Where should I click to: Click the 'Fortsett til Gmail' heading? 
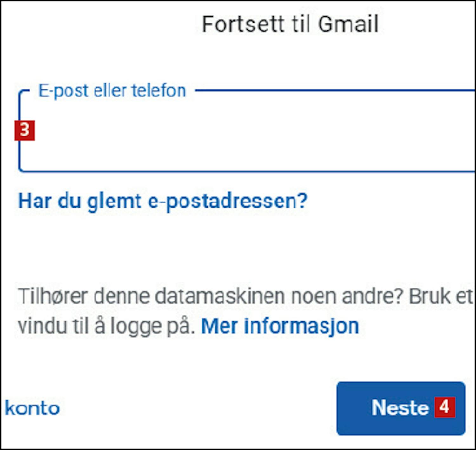(290, 24)
